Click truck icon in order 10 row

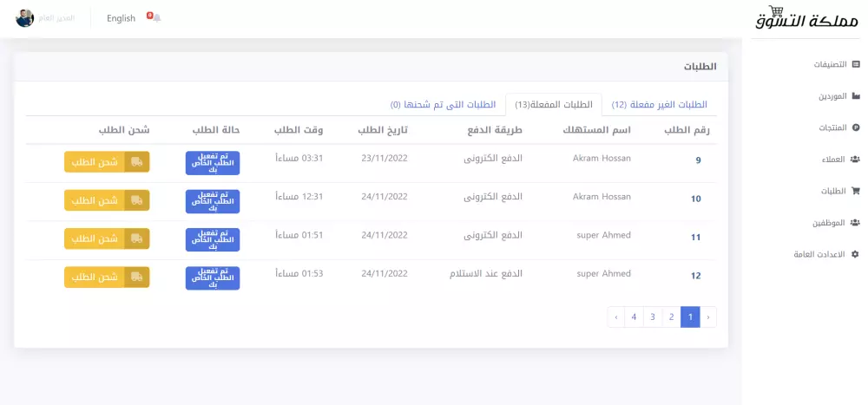137,200
